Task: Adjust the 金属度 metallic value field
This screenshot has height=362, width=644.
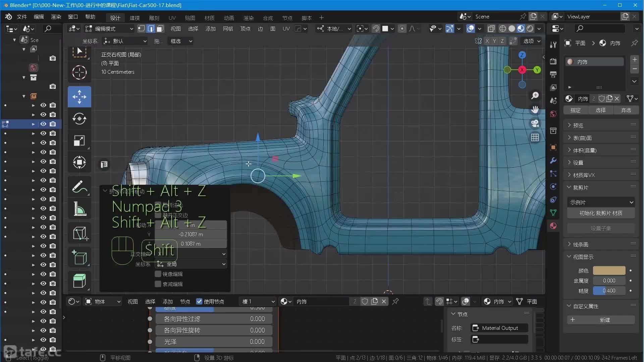Action: (x=609, y=281)
